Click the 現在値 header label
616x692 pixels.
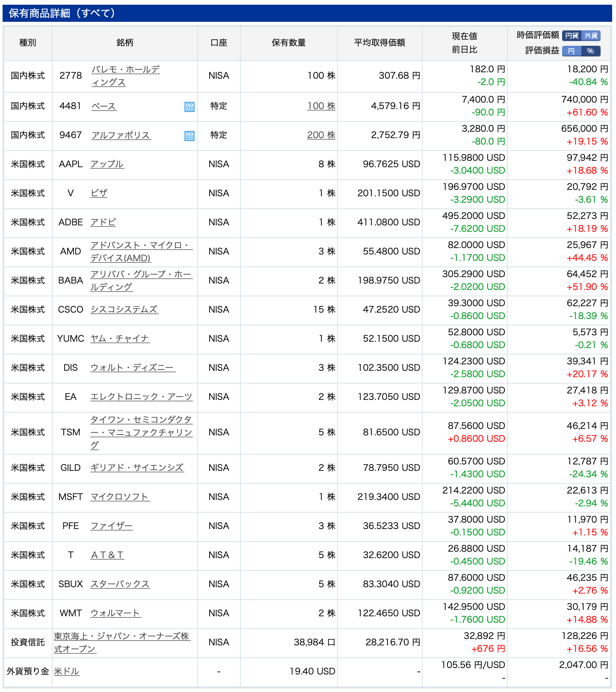tap(465, 36)
